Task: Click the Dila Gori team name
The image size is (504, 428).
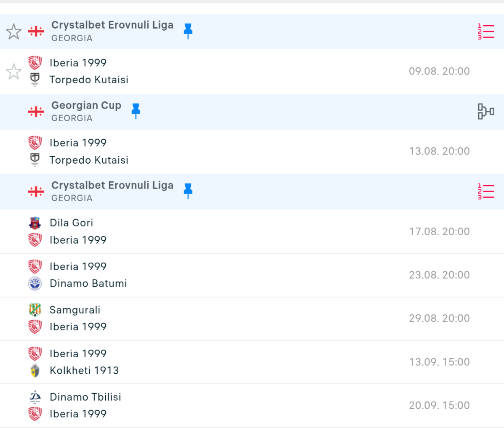Action: 71,223
